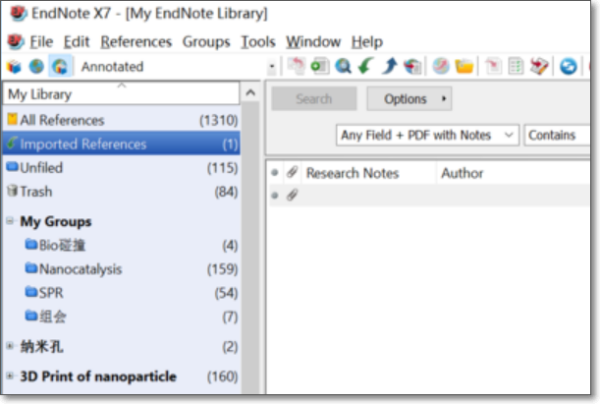Image resolution: width=600 pixels, height=404 pixels.
Task: Click the groups panel scroll-up arrow
Action: pos(251,93)
